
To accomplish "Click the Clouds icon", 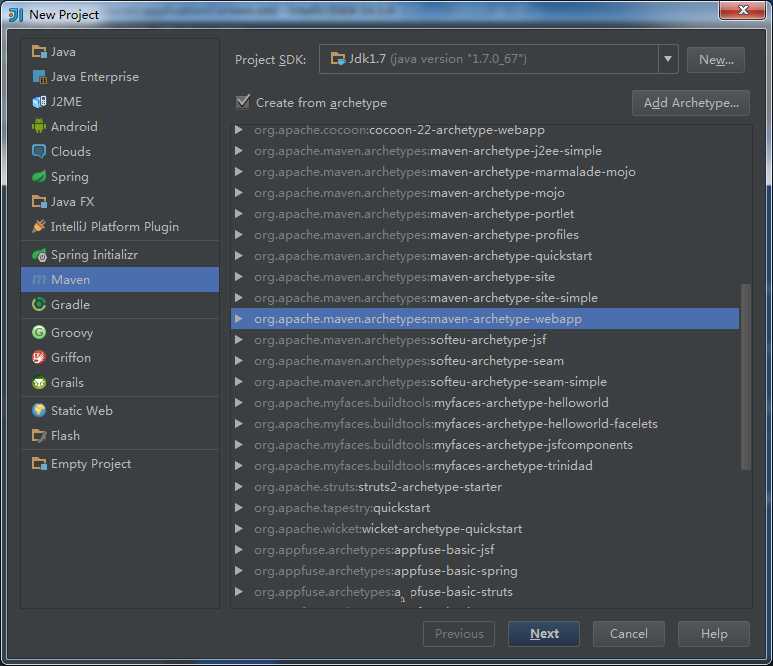I will pos(39,151).
